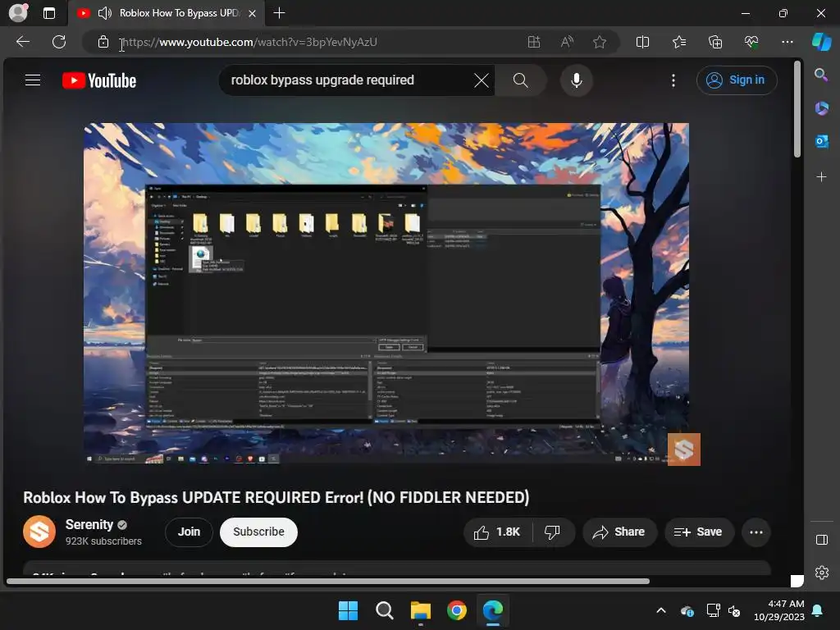The image size is (840, 630).
Task: Like the video with 1.8K likes
Action: (497, 532)
